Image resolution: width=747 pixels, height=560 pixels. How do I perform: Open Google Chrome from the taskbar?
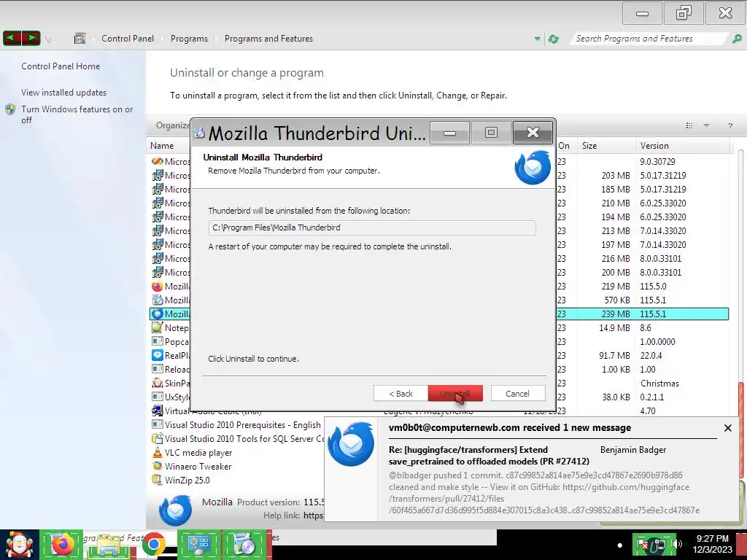(153, 544)
